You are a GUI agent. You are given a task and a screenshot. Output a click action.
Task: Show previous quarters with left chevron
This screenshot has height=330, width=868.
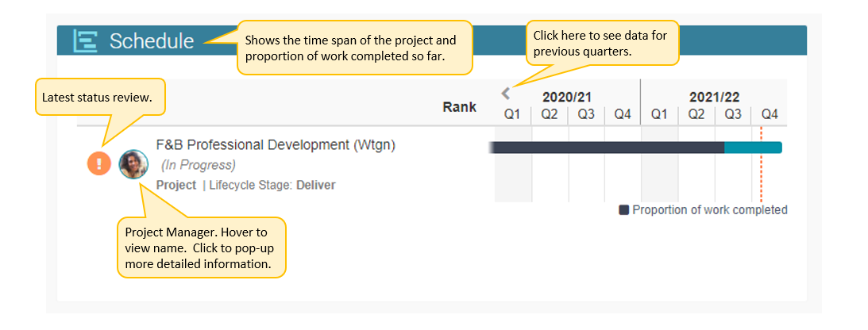505,94
